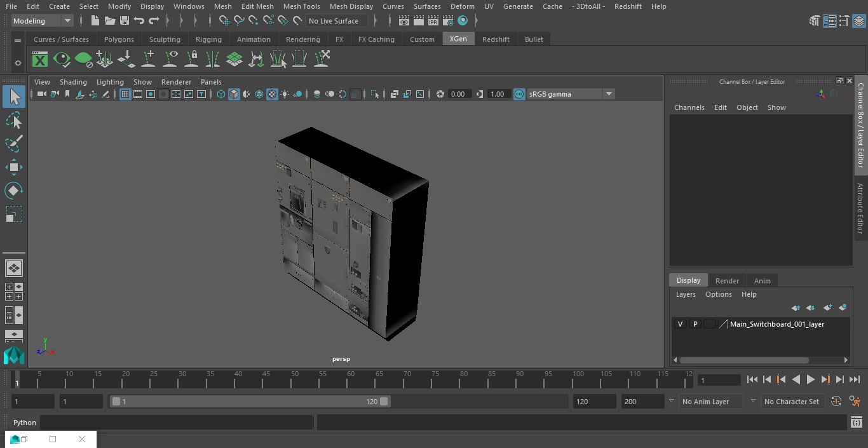Toggle the viewport grid display
Screen dimensions: 868x448
pyautogui.click(x=125, y=94)
